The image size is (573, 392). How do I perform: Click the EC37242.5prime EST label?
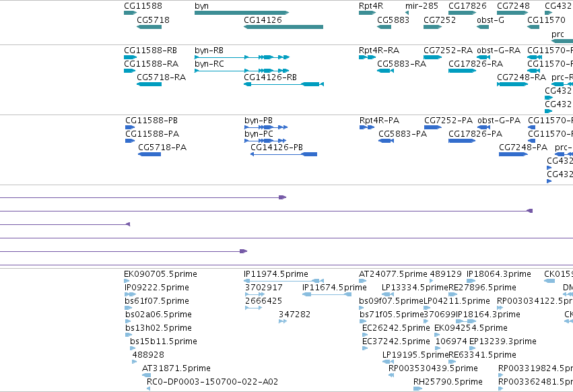coord(396,341)
